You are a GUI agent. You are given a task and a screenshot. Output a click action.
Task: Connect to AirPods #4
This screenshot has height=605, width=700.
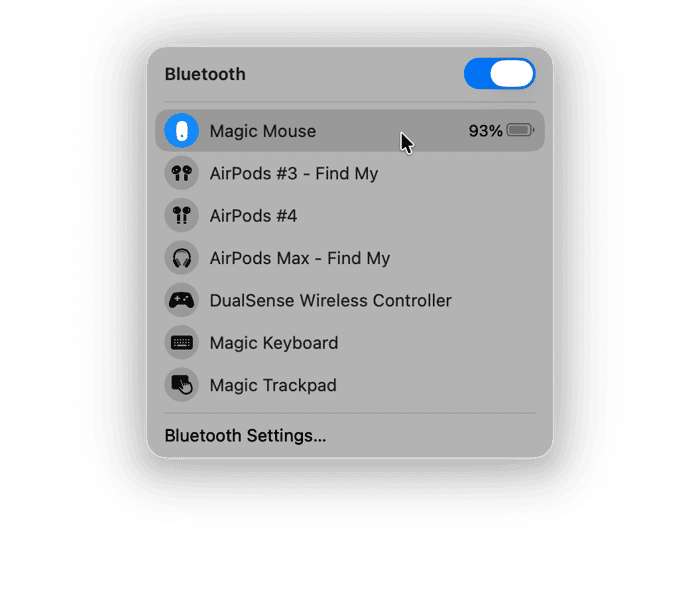(x=350, y=215)
